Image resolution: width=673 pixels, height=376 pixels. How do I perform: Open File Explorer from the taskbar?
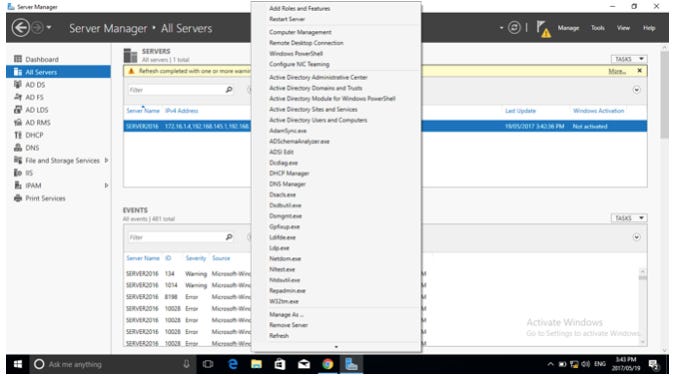pos(256,364)
